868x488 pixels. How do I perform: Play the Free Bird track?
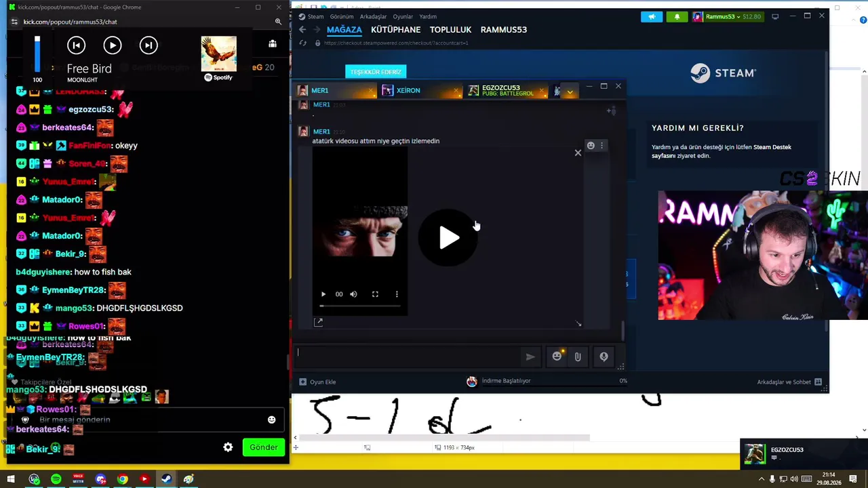click(x=113, y=45)
